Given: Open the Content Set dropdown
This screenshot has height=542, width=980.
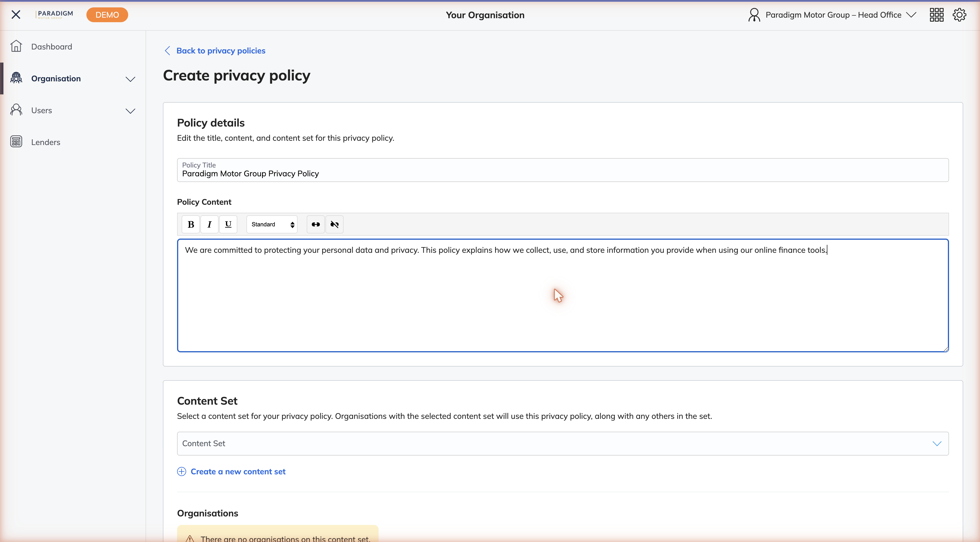Looking at the screenshot, I should click(563, 443).
